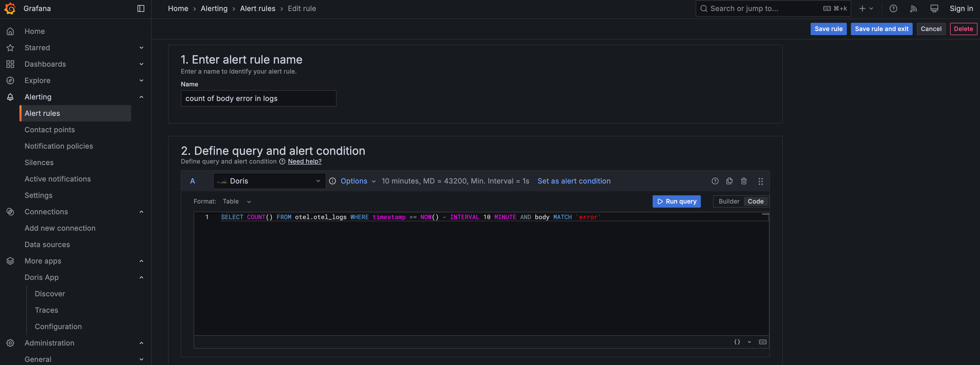This screenshot has width=980, height=365.
Task: Click the search magnifier icon
Action: pos(704,8)
